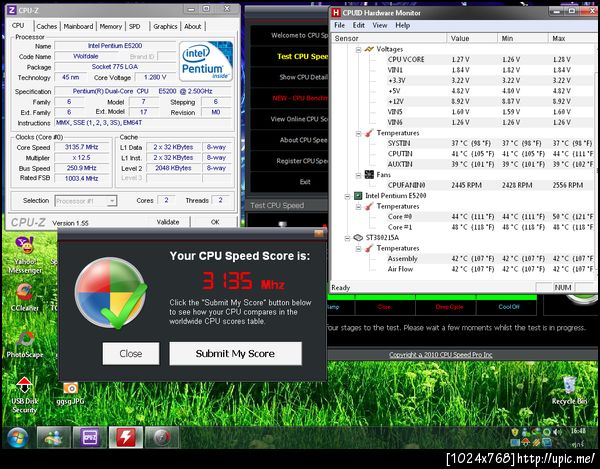
Task: Click the Value column header
Action: point(472,38)
